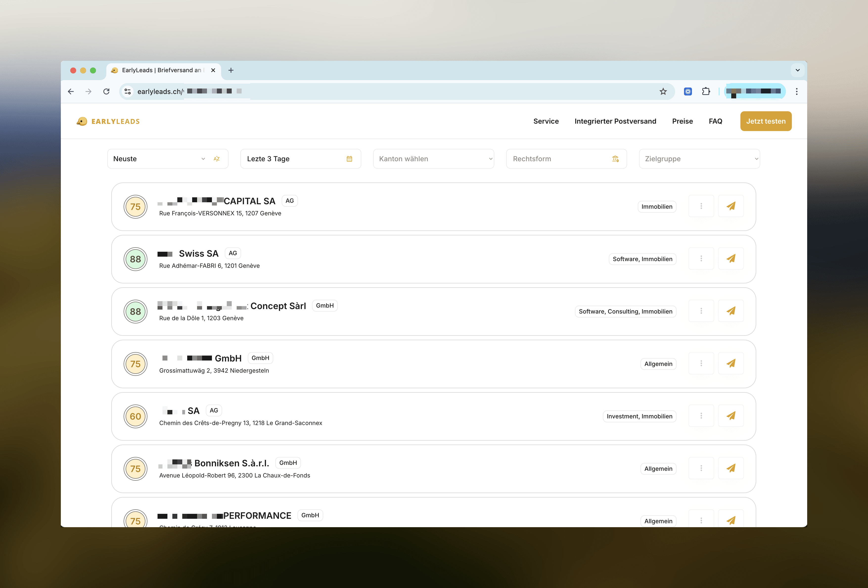Click paper plane icon for Swiss SA
The height and width of the screenshot is (588, 868).
pos(731,258)
